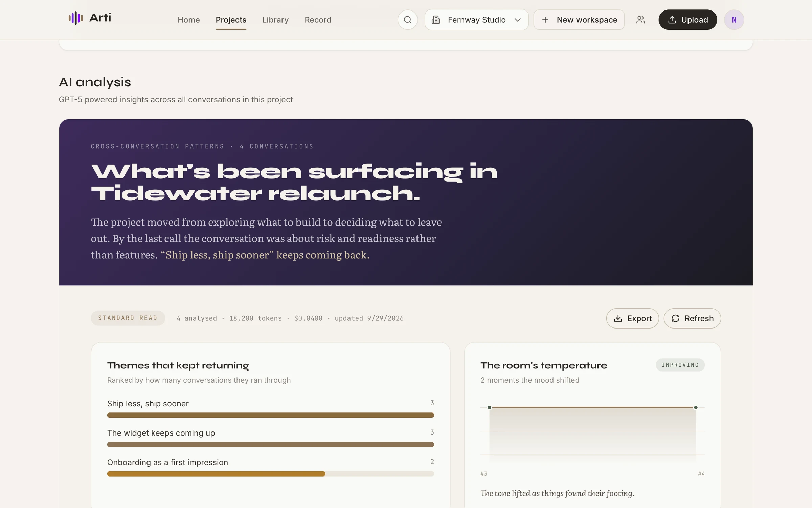Click the "What's been surfacing" banner headline
This screenshot has height=508, width=812.
[294, 182]
